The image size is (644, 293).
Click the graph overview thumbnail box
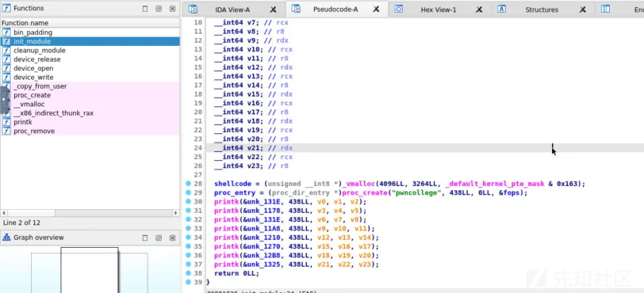90,269
